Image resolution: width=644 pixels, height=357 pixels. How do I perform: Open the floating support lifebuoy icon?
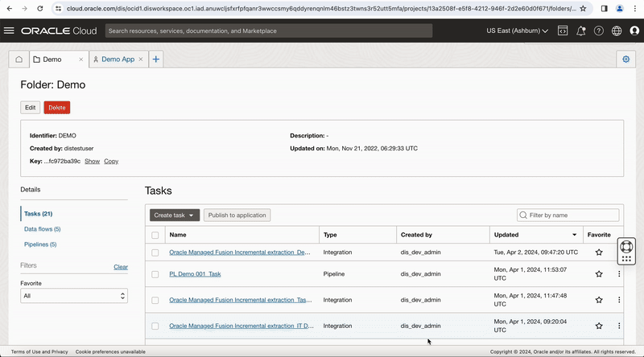pos(626,247)
